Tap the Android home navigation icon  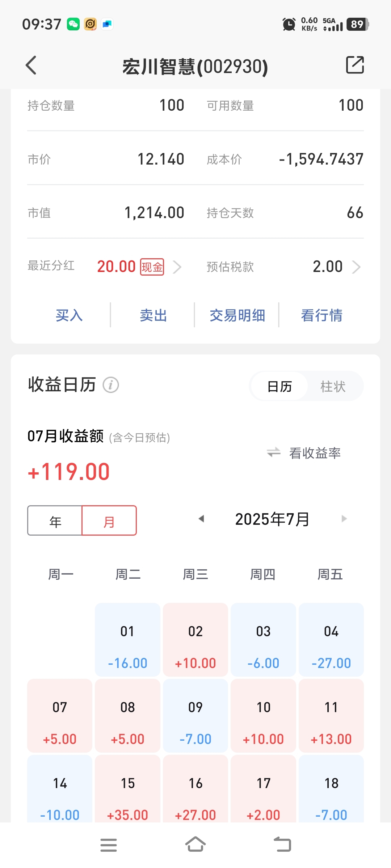click(195, 844)
